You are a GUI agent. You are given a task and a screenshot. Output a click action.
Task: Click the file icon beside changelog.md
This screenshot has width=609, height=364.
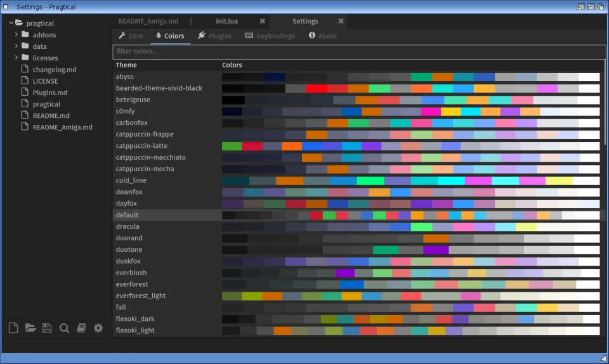pos(25,69)
